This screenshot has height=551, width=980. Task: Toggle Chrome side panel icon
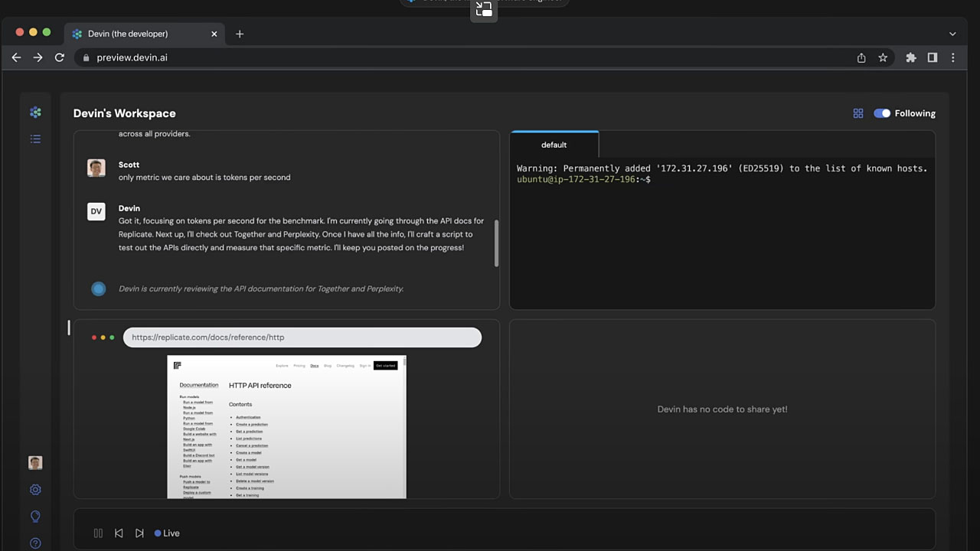coord(933,57)
